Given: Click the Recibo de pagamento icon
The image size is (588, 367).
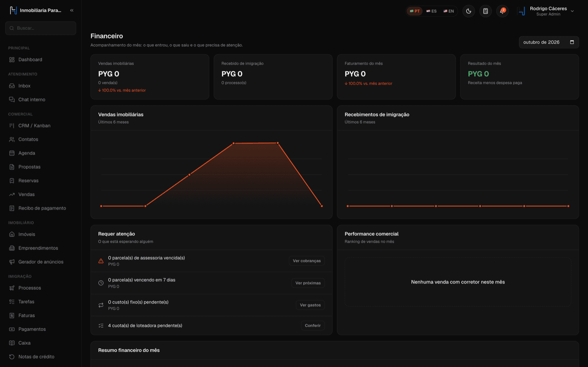Looking at the screenshot, I should (x=12, y=208).
